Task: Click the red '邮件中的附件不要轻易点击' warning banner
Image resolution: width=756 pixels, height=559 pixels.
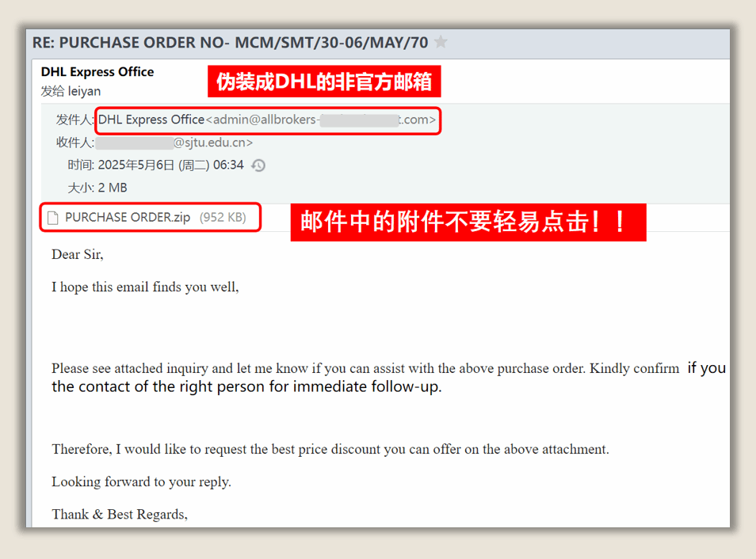Action: (468, 222)
